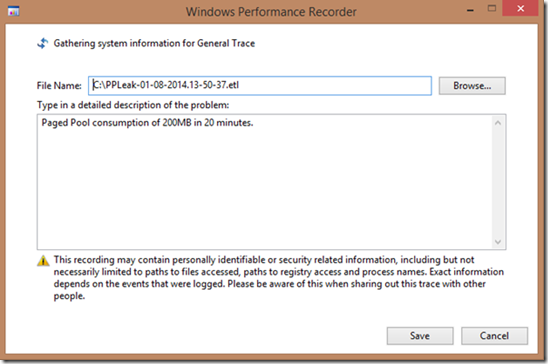Viewport: 548px width, 364px height.
Task: Click the personally identifiable information warning text
Action: (279, 278)
